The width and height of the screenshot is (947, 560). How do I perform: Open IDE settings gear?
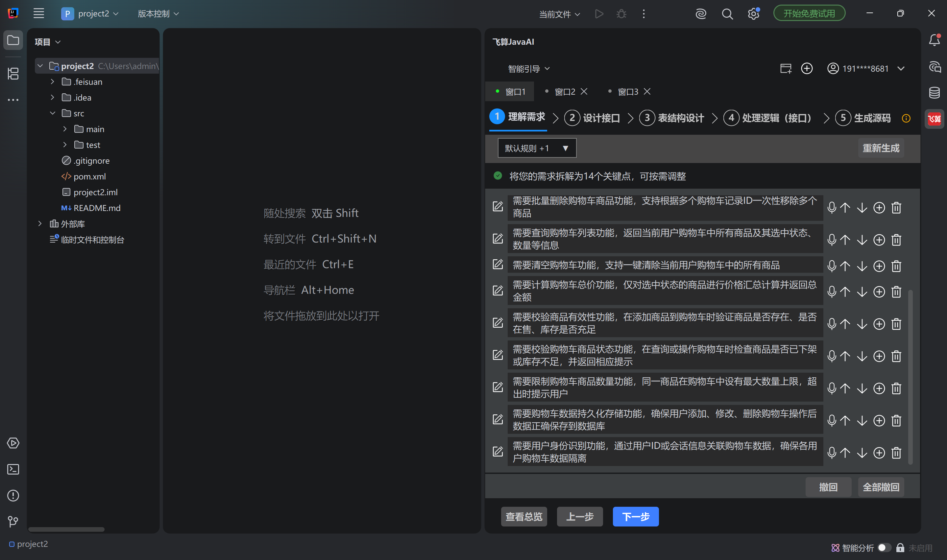click(x=754, y=14)
